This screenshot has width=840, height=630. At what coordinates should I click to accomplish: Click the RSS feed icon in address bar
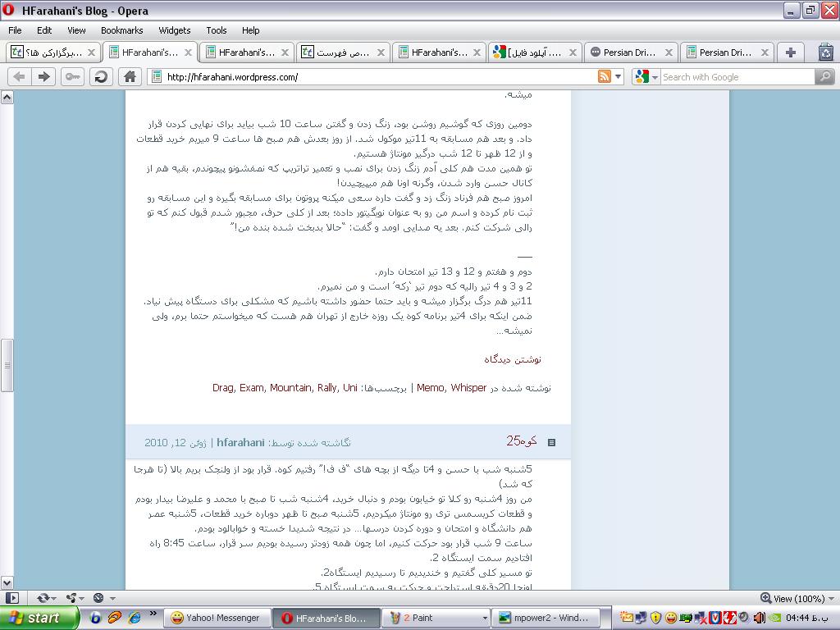pyautogui.click(x=605, y=76)
